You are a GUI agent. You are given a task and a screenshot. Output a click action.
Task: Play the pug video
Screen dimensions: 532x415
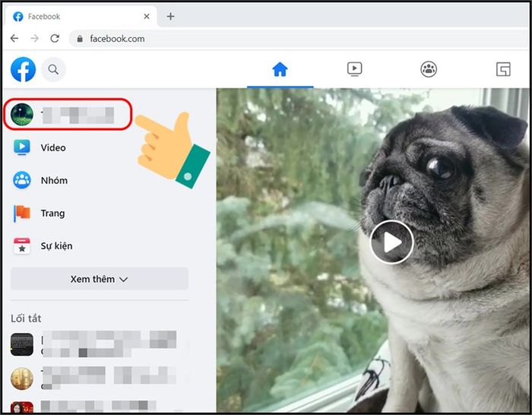click(392, 242)
